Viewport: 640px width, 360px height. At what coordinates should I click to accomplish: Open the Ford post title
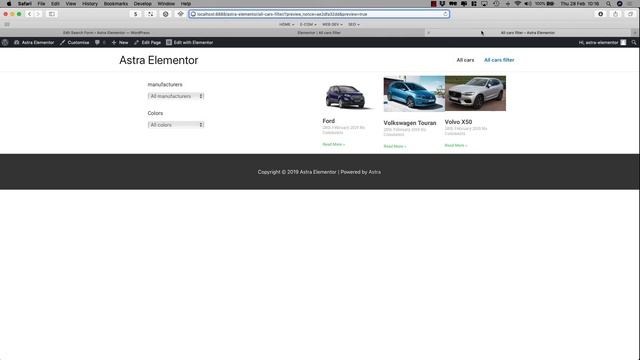tap(329, 121)
